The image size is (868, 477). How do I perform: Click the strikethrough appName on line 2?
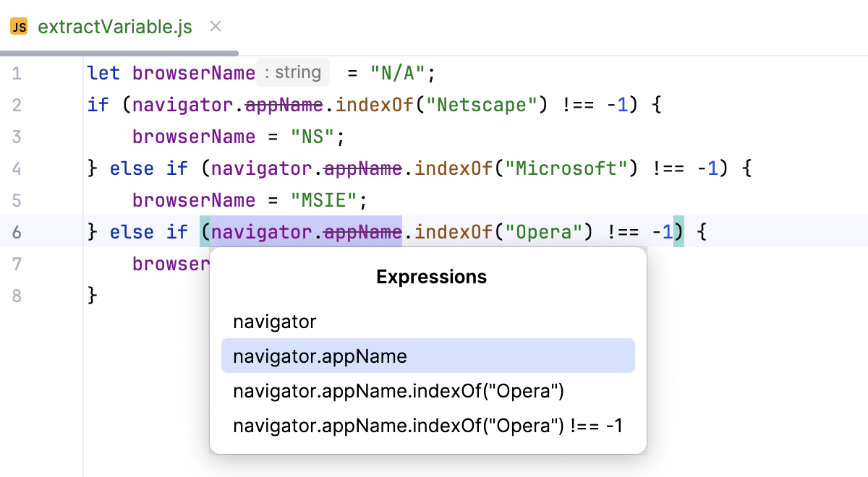pos(284,104)
